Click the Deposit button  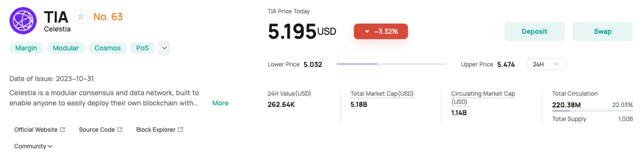click(x=535, y=31)
